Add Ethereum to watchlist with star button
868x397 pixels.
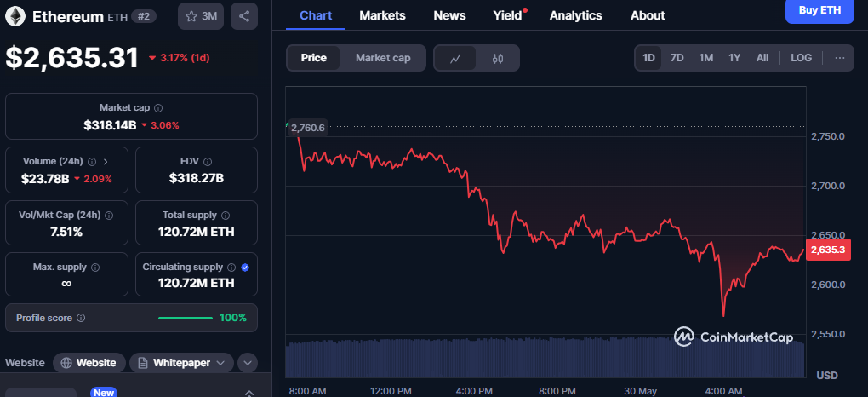201,16
